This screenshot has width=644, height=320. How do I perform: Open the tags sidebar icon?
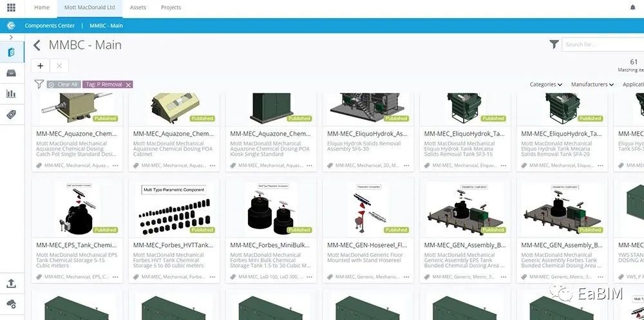pos(11,114)
